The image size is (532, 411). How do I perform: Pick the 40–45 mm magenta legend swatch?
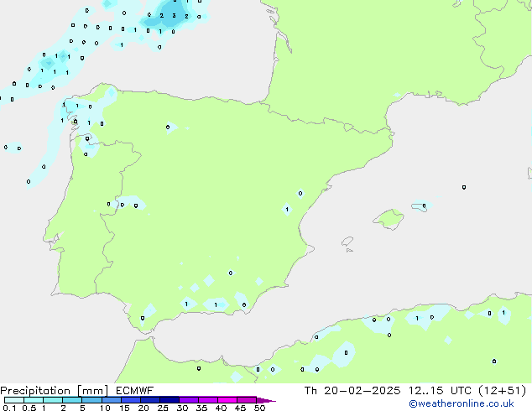[227, 400]
